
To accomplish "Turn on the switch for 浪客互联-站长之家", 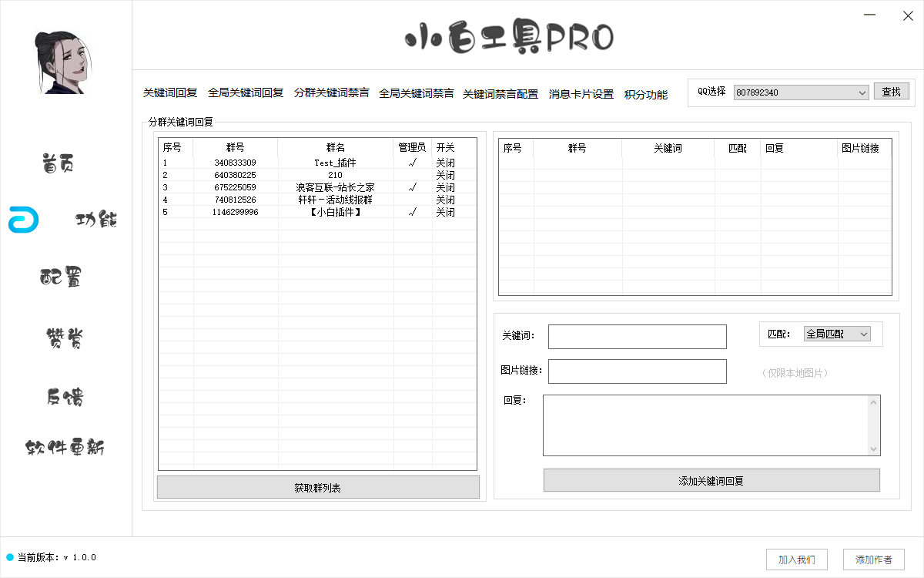I will pos(445,187).
